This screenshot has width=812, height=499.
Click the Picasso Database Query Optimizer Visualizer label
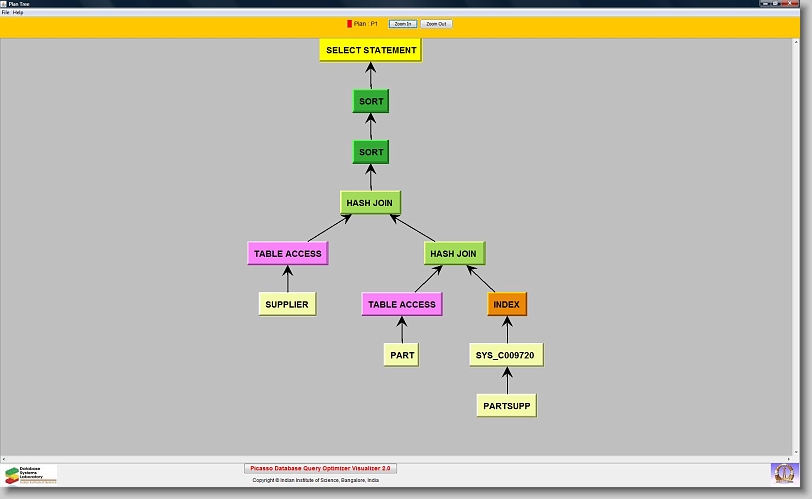321,468
